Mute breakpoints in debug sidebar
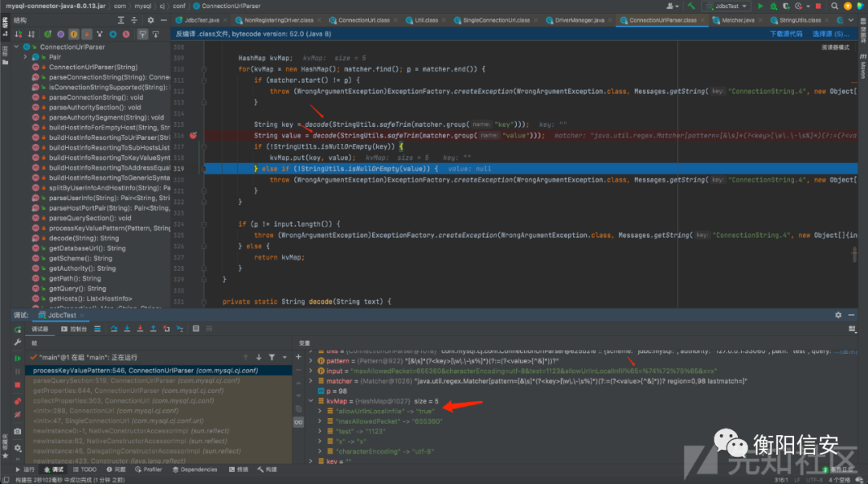The height and width of the screenshot is (484, 868). pos(18,415)
